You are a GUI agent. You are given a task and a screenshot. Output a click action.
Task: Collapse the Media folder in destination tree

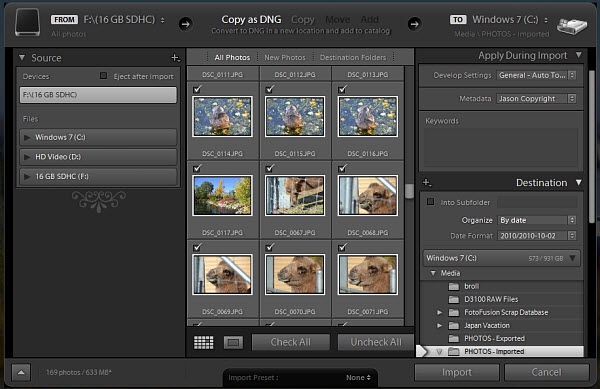click(433, 273)
